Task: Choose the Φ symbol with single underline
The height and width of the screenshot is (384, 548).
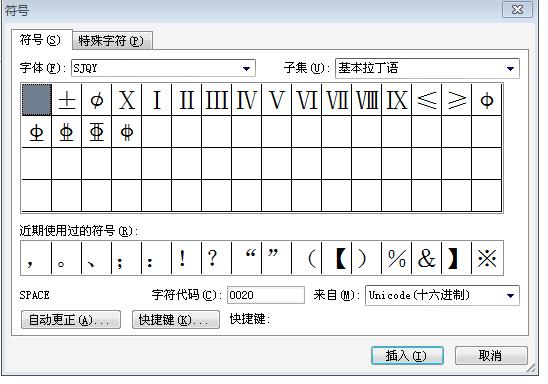Action: [x=37, y=132]
